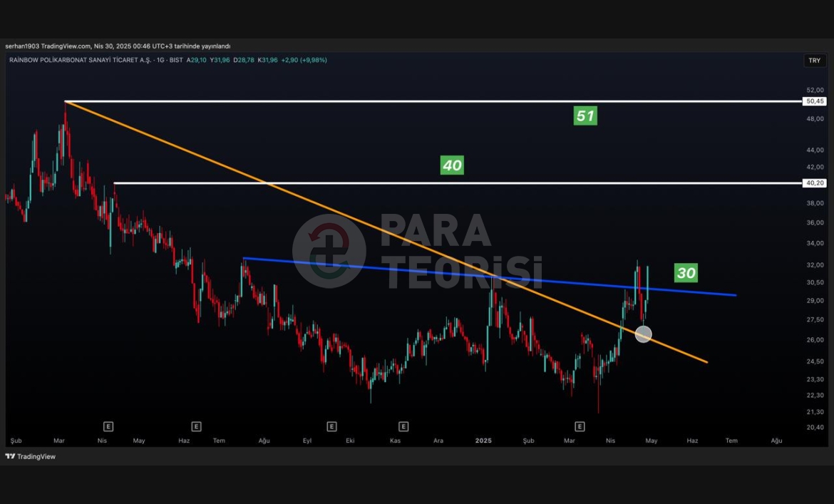The height and width of the screenshot is (504, 834).
Task: Select the green 40 target label
Action: coord(452,165)
